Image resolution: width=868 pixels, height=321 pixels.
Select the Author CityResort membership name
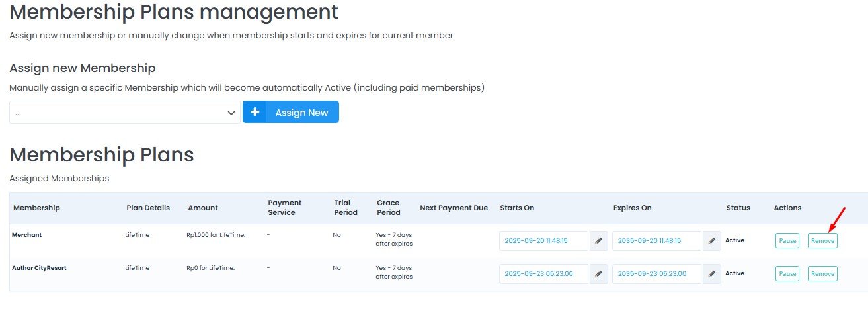coord(39,268)
